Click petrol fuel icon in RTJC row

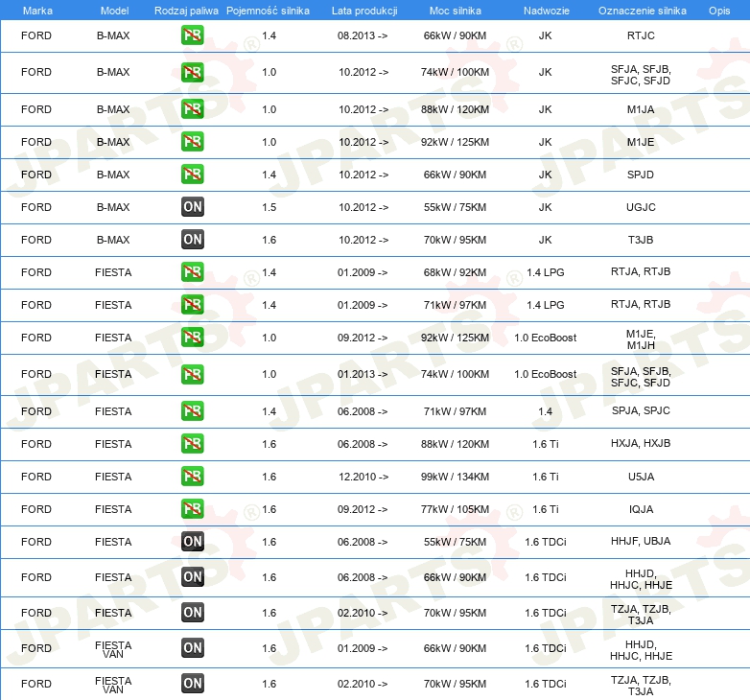coord(193,35)
